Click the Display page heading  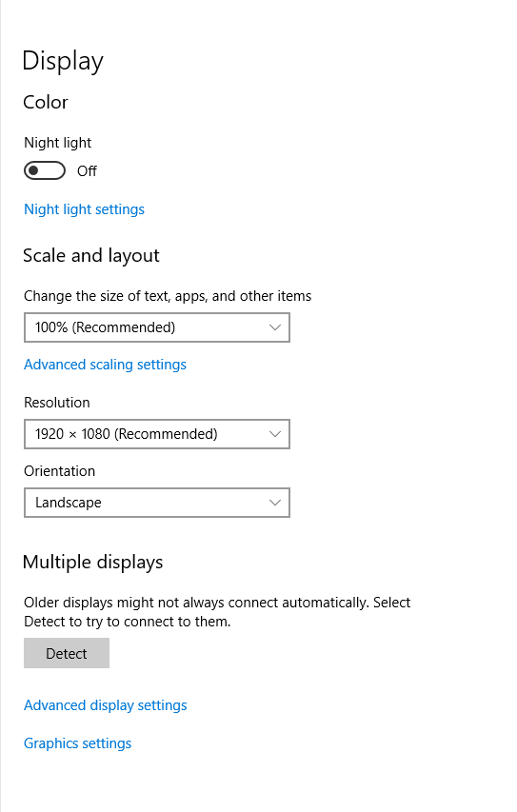pyautogui.click(x=63, y=62)
